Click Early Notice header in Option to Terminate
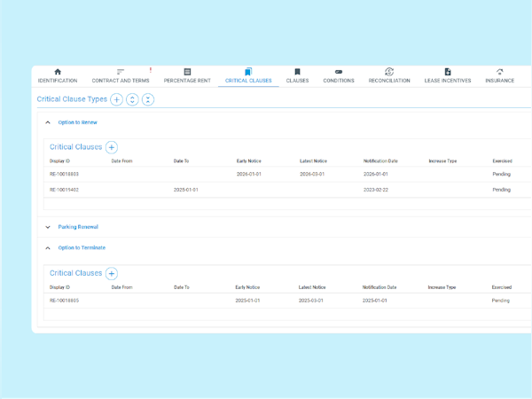The width and height of the screenshot is (532, 399). point(247,287)
